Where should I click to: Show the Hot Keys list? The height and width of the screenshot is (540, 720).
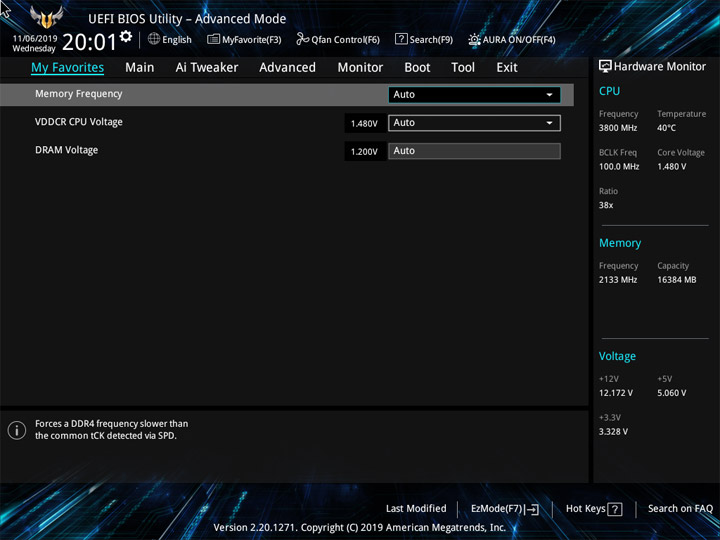coord(594,509)
